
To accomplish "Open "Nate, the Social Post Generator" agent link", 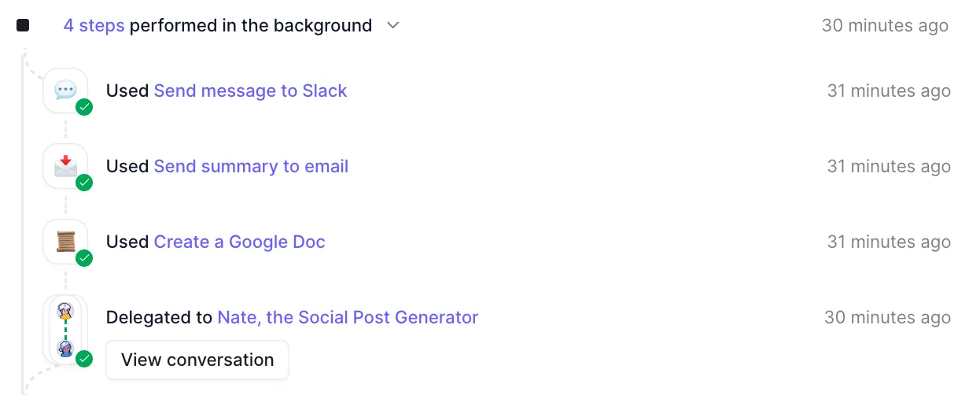I will [x=348, y=317].
